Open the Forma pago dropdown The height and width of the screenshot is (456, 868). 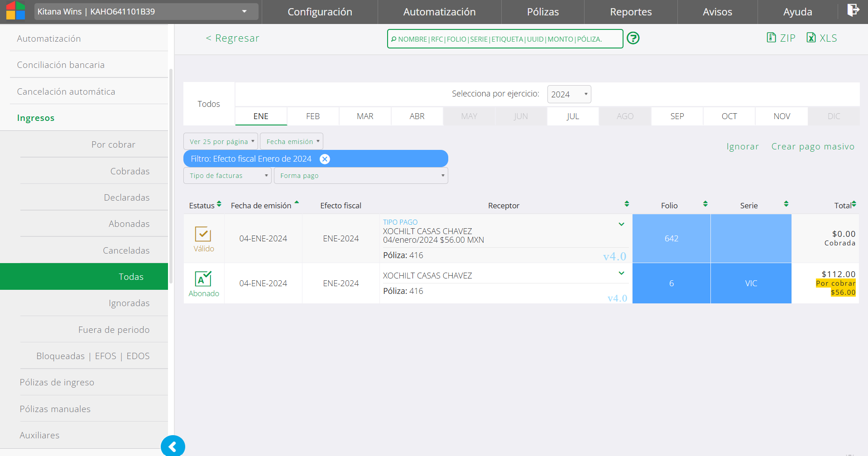coord(361,176)
